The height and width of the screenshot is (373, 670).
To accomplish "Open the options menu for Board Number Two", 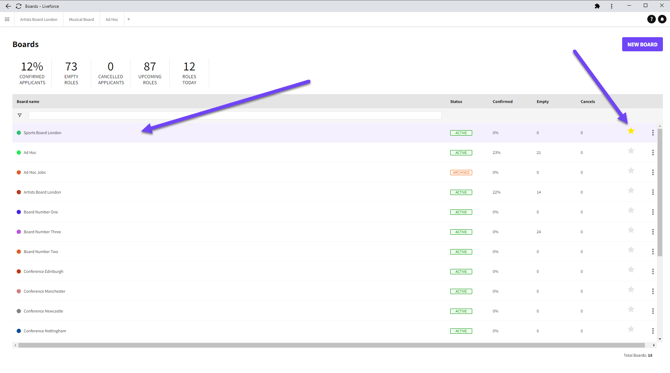I will pyautogui.click(x=652, y=252).
